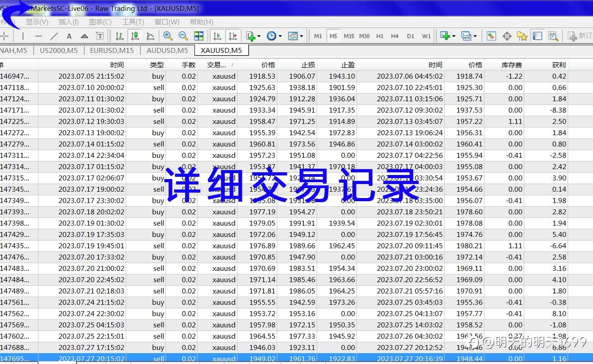Select the text label tool
Image resolution: width=593 pixels, height=364 pixels.
[100, 36]
